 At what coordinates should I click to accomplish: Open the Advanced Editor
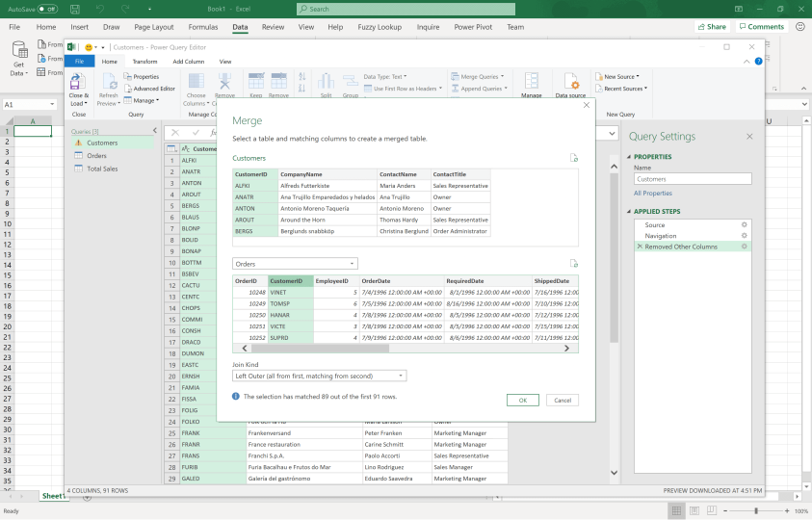tap(149, 89)
